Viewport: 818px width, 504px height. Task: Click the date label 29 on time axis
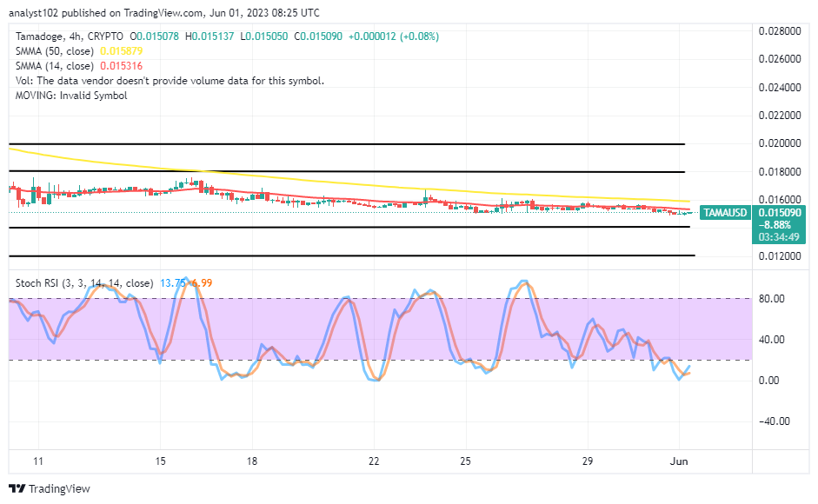tap(588, 461)
